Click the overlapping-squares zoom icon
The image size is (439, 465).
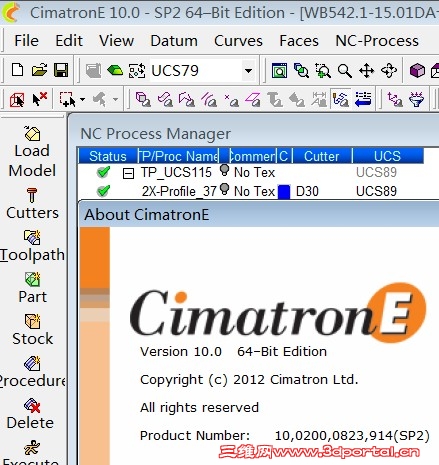coord(301,71)
